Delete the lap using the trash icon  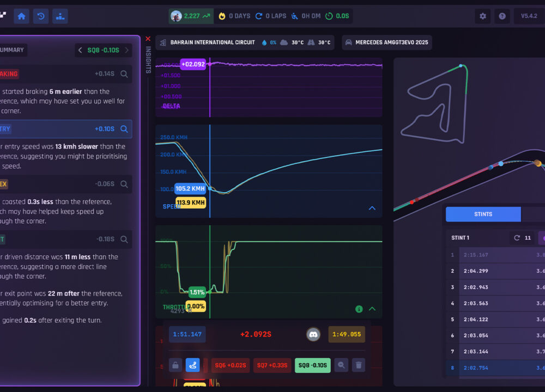pos(359,365)
